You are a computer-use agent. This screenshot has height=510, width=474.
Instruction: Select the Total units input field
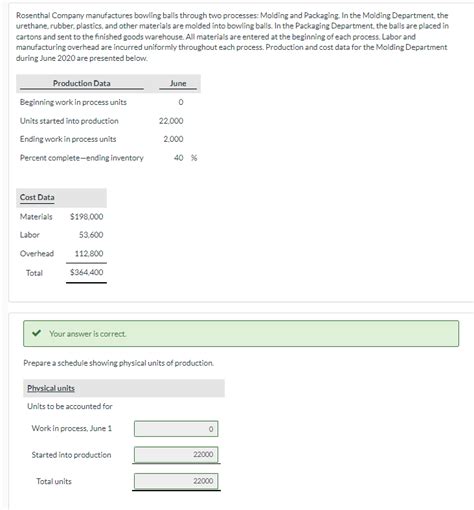(176, 481)
